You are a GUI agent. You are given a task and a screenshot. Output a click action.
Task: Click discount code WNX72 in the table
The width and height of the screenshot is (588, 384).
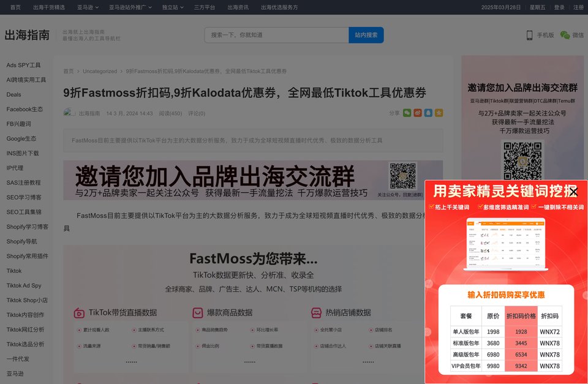coord(549,331)
